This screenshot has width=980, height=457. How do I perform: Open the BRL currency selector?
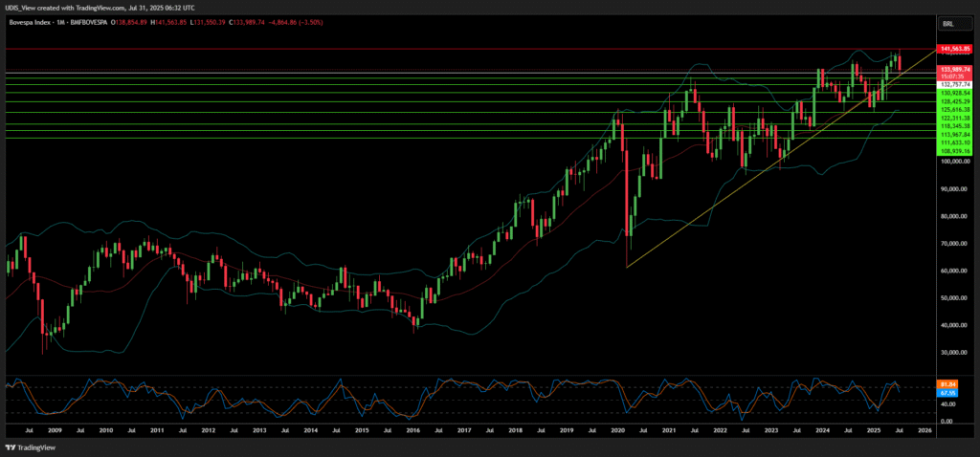pyautogui.click(x=948, y=23)
